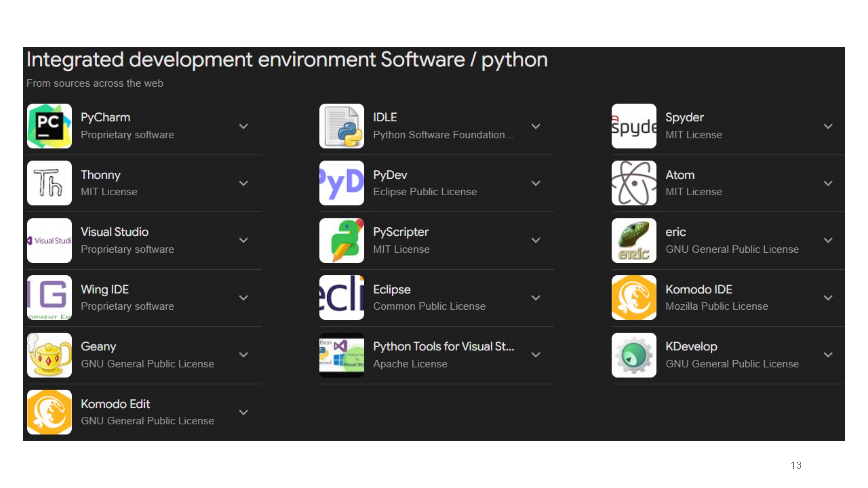Click the Wing IDE logo icon
This screenshot has width=868, height=488.
coord(49,298)
